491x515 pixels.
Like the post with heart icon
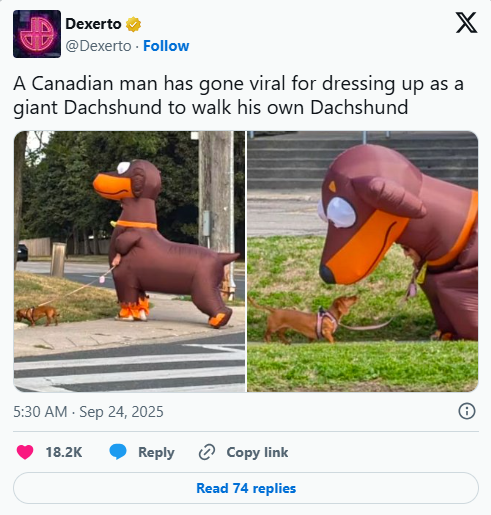[x=25, y=452]
